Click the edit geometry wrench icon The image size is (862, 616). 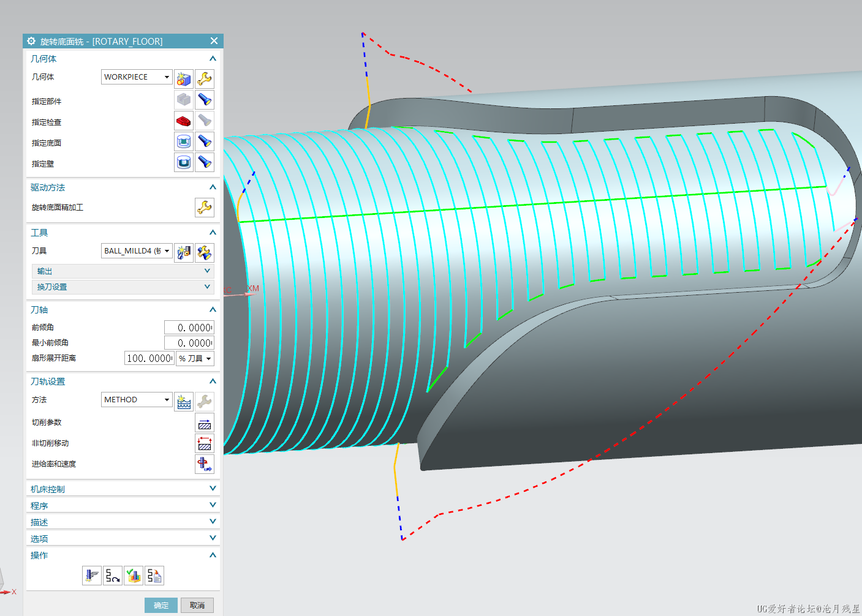click(x=205, y=78)
